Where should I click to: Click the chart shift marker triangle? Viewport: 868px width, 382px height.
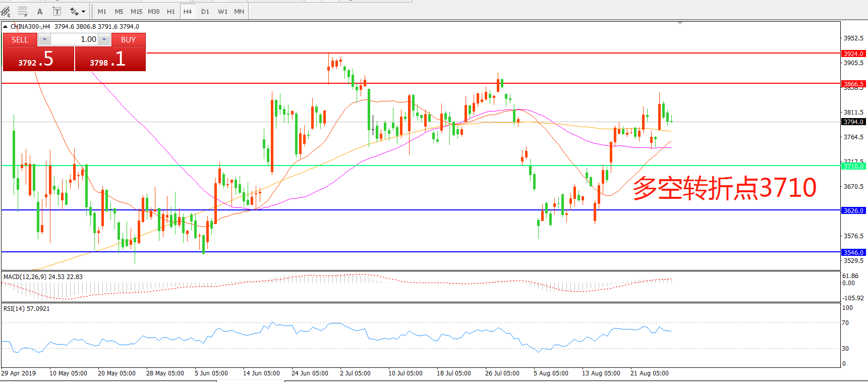pyautogui.click(x=680, y=23)
